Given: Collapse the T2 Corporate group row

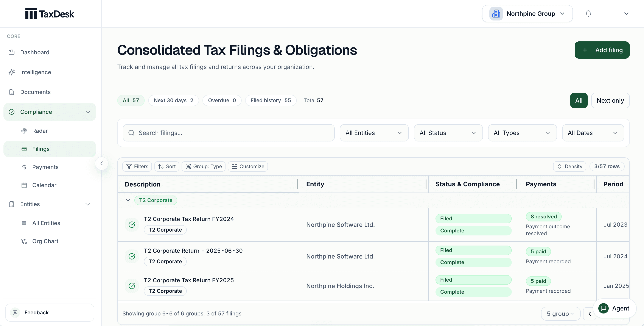Looking at the screenshot, I should point(128,200).
